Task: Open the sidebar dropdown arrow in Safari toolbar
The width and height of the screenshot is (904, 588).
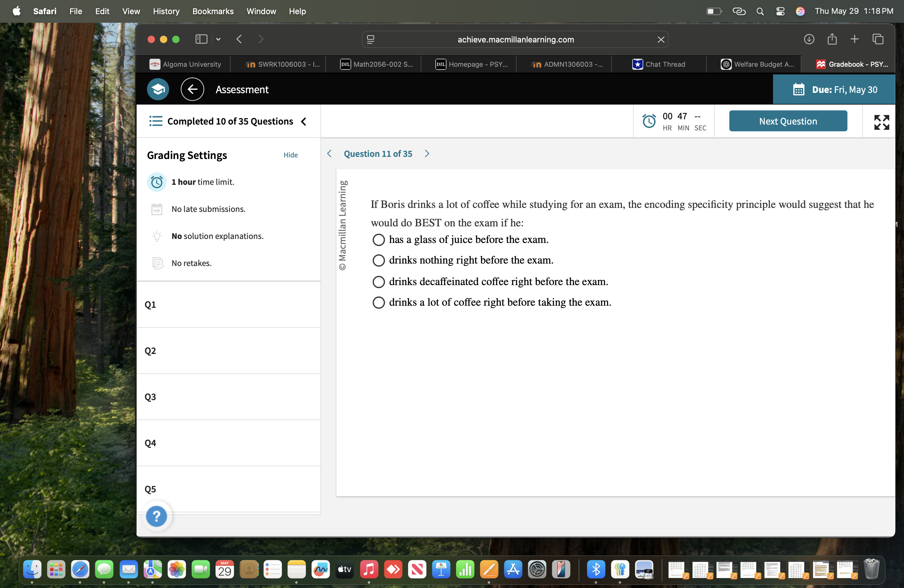Action: coord(218,39)
